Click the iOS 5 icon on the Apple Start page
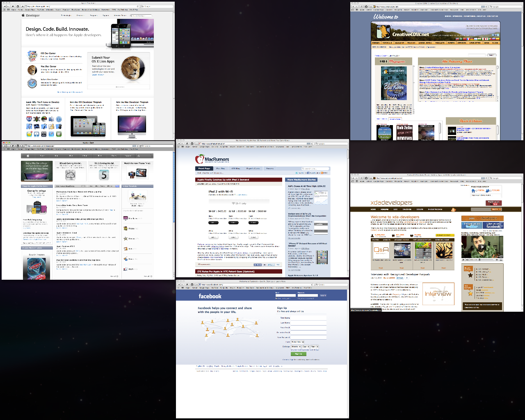Screen dimensions: 525x420 (104, 175)
